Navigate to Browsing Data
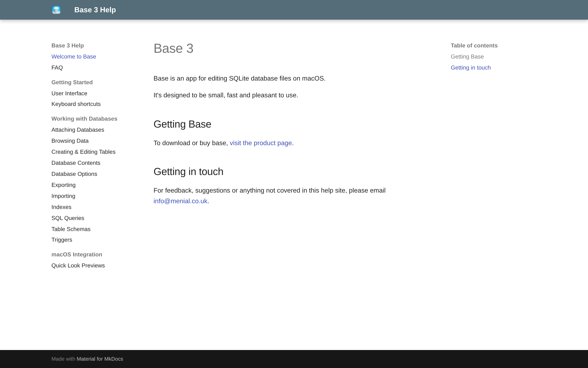 coord(70,141)
